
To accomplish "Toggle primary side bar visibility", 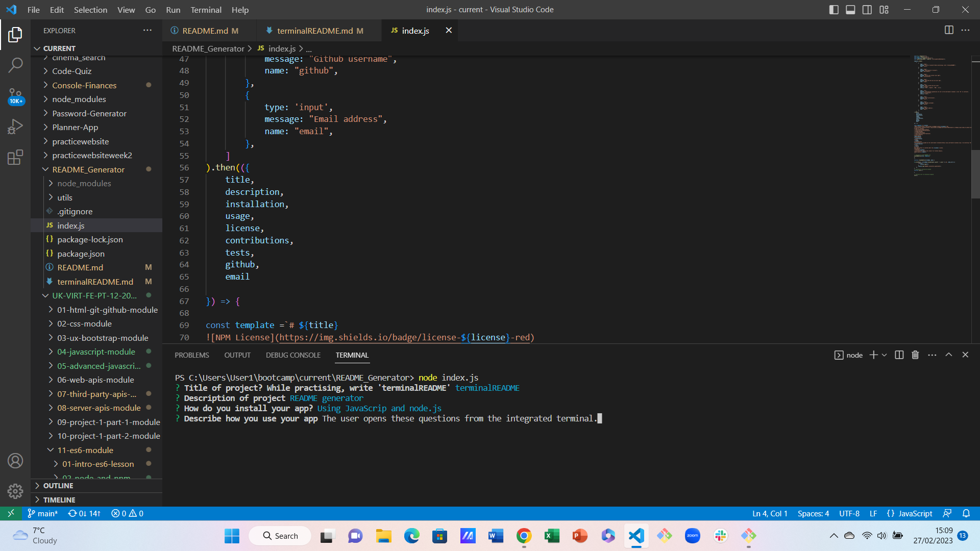I will (x=834, y=10).
